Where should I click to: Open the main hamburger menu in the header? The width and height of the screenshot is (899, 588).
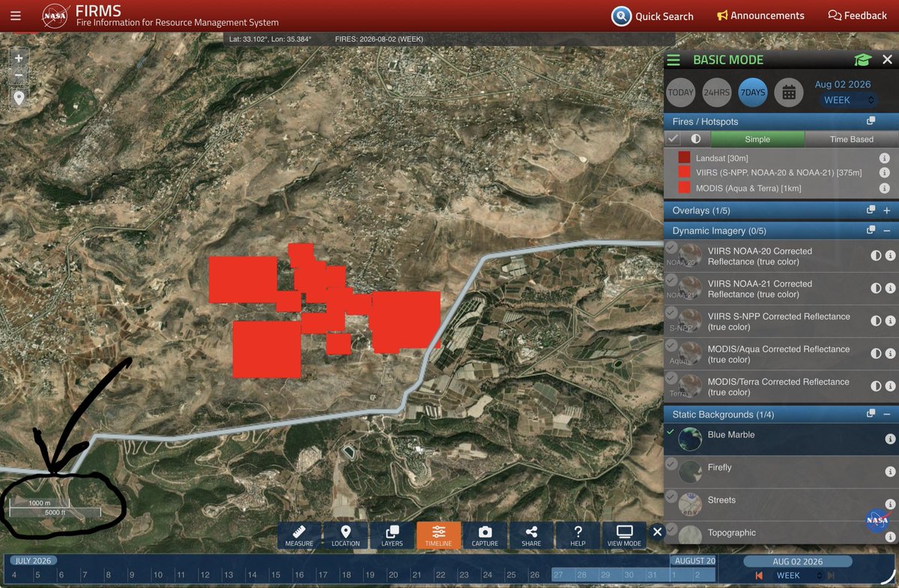pyautogui.click(x=16, y=16)
